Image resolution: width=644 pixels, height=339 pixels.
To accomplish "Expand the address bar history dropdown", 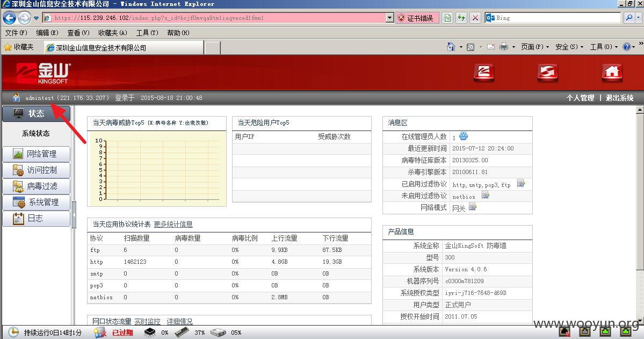I will click(x=390, y=18).
